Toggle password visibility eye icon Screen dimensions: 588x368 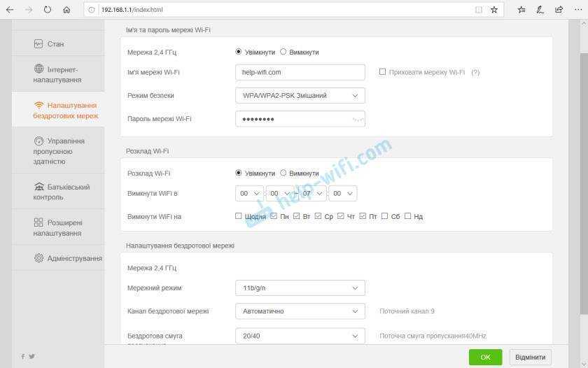tap(357, 120)
